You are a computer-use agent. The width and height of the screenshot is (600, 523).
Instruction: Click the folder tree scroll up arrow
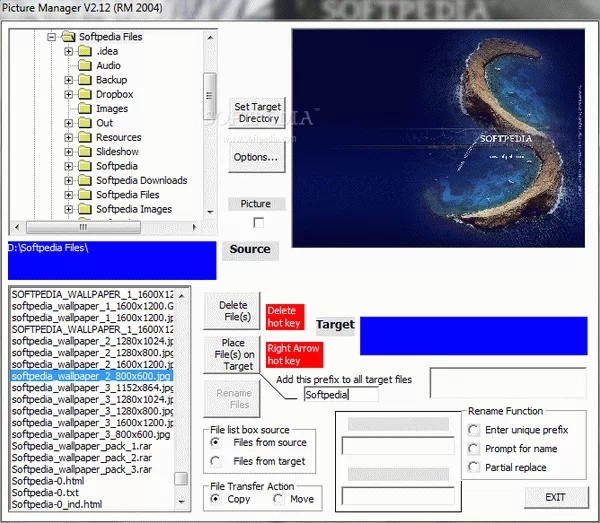coord(210,37)
